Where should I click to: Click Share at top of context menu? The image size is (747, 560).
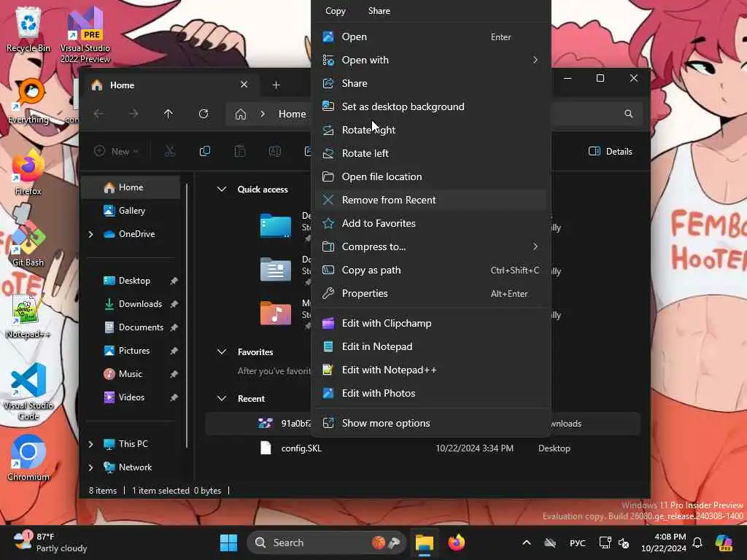pyautogui.click(x=379, y=10)
